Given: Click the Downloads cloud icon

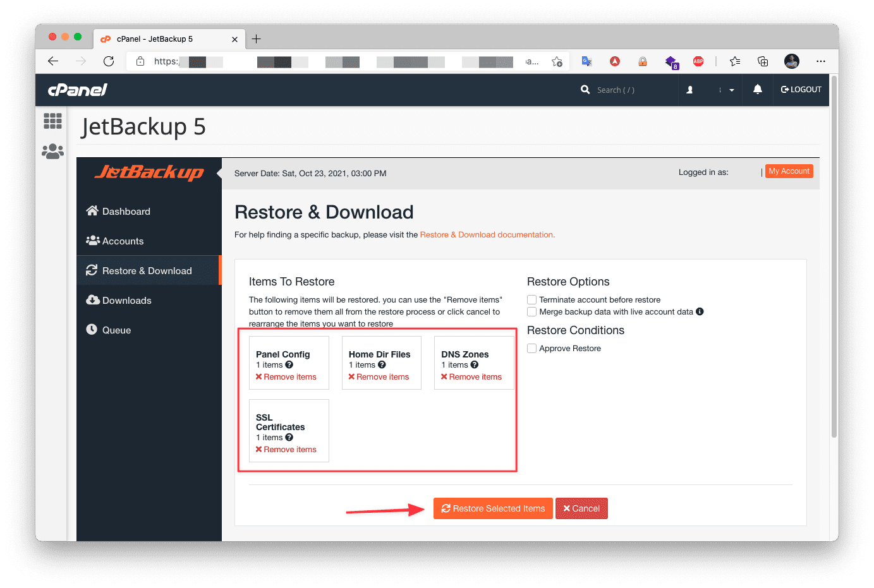Looking at the screenshot, I should 92,300.
